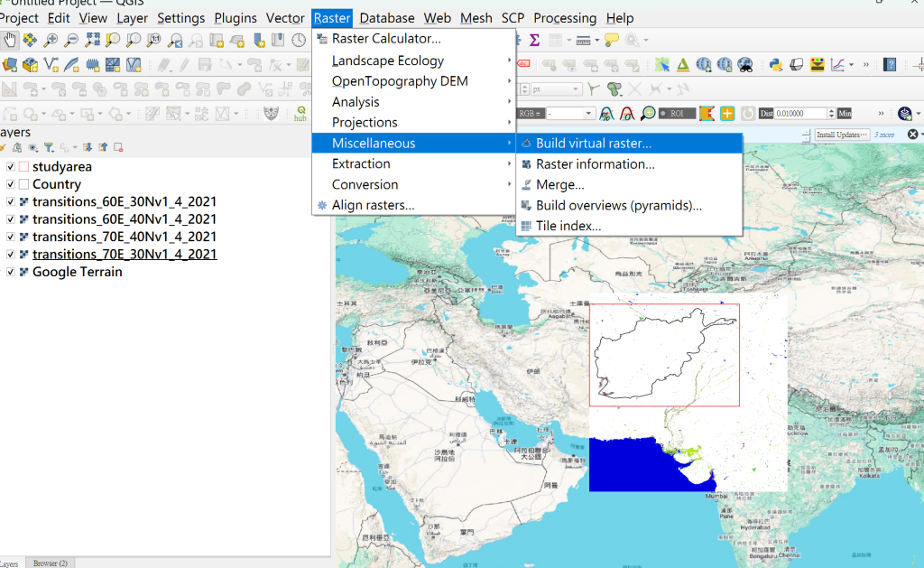
Task: Click the Statistical Summary sigma icon
Action: (534, 40)
